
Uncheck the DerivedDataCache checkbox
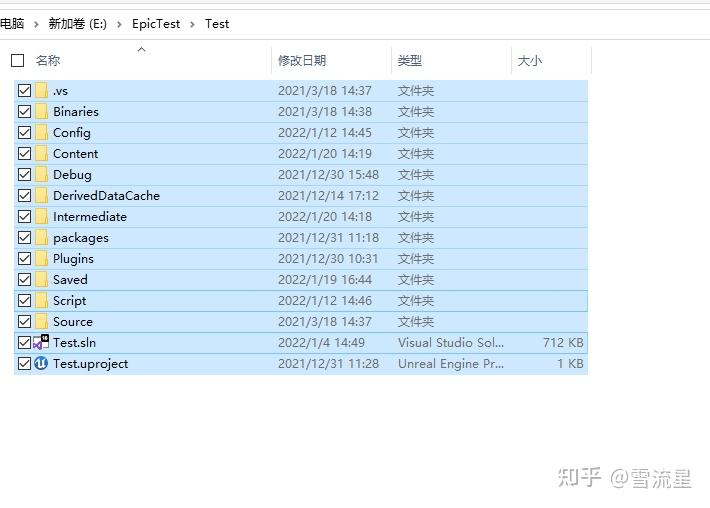[x=24, y=196]
